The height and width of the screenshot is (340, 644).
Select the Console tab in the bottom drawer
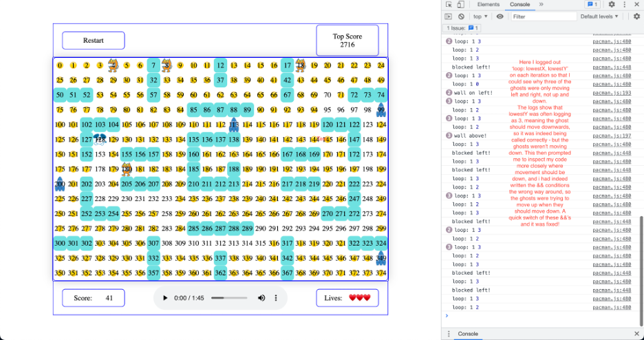(x=468, y=334)
